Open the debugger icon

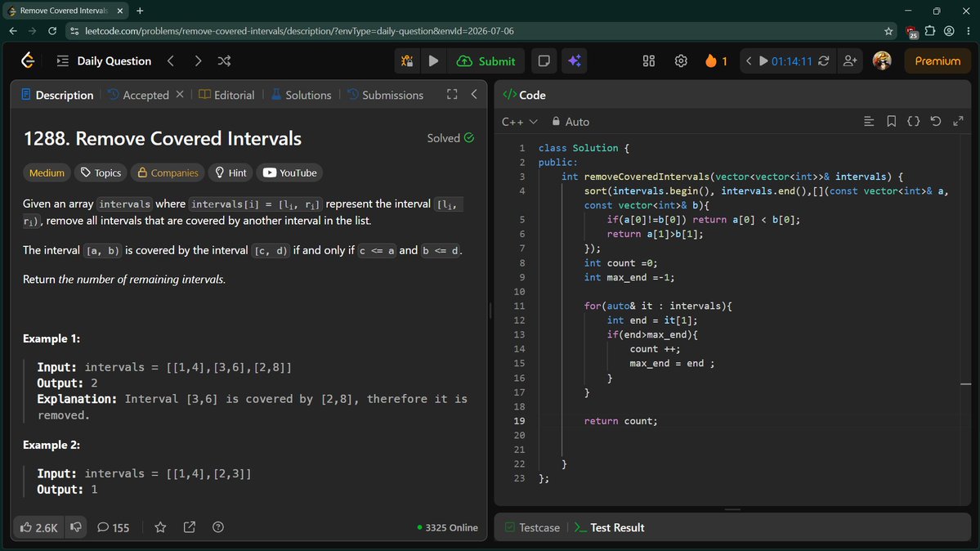pos(407,60)
